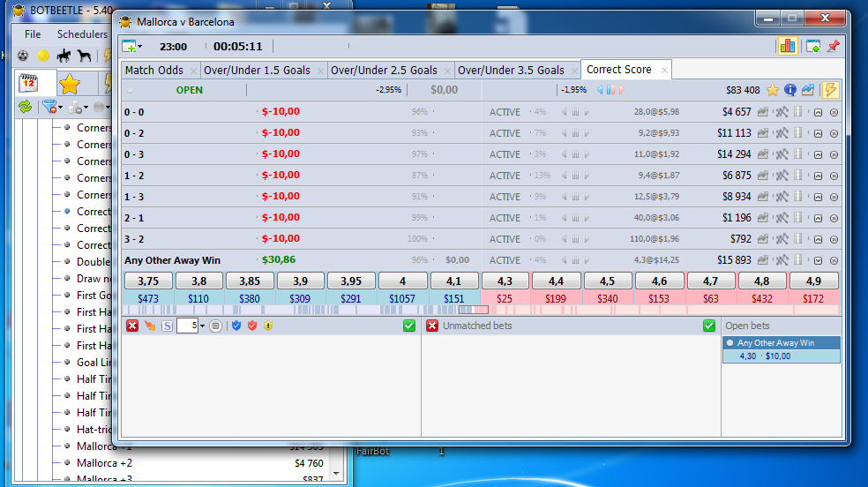
Task: Open the market information icon
Action: coord(790,90)
